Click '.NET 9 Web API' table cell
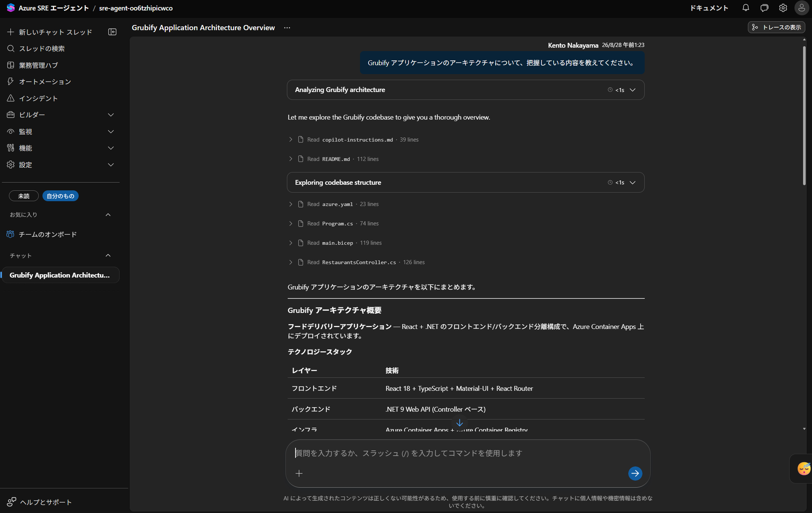The width and height of the screenshot is (812, 513). [435, 409]
